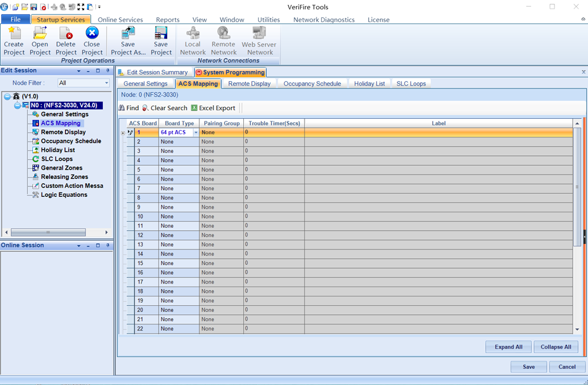Click the Find toolbar button
Screen dimensions: 588x385
(x=129, y=108)
